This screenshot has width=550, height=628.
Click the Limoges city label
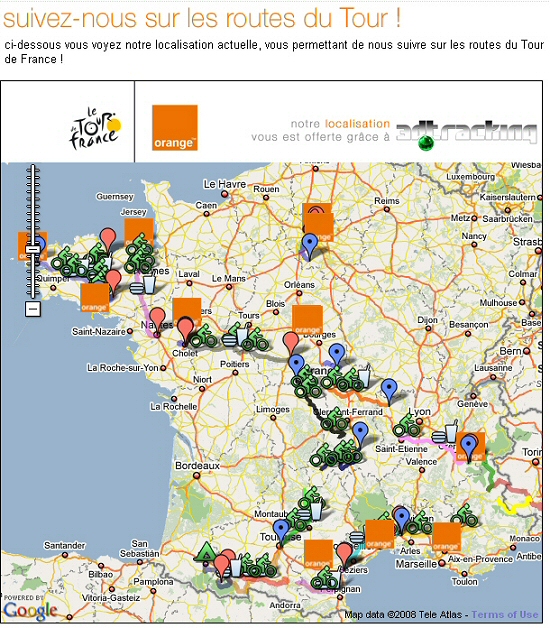pos(273,409)
